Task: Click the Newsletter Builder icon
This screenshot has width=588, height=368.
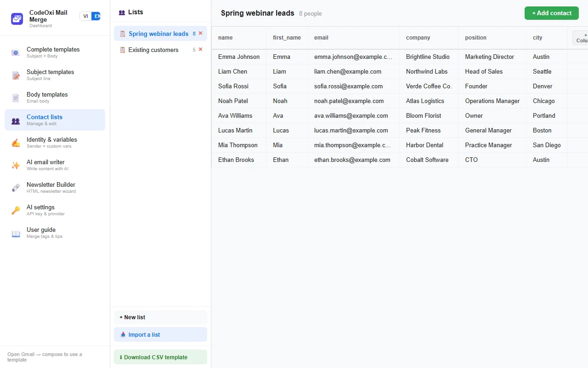Action: tap(16, 188)
